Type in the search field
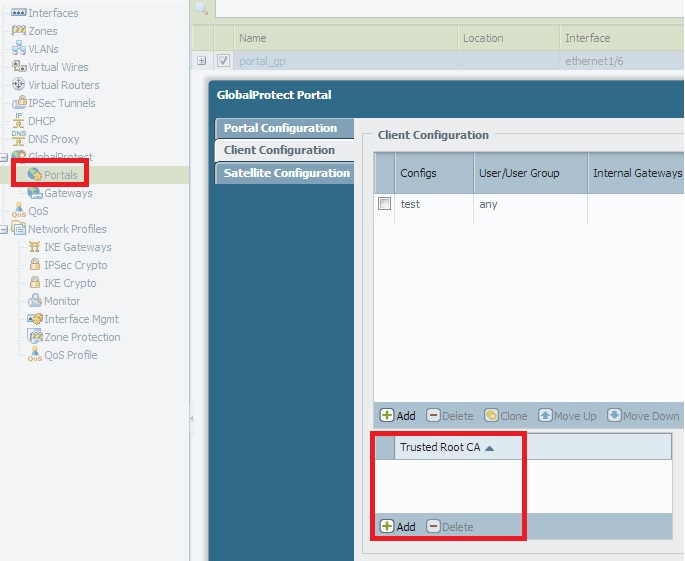The image size is (685, 561). [x=450, y=8]
